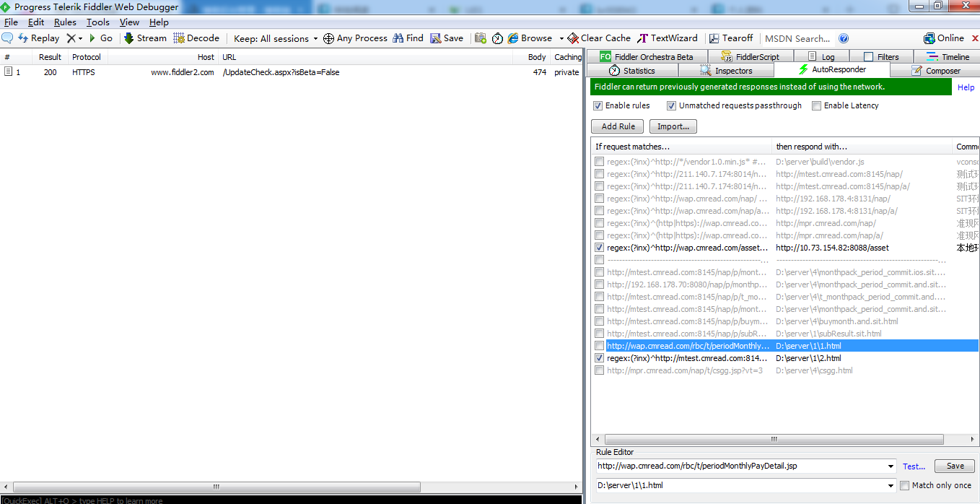The image size is (980, 504).
Task: Toggle Stream mode in toolbar
Action: coord(145,38)
